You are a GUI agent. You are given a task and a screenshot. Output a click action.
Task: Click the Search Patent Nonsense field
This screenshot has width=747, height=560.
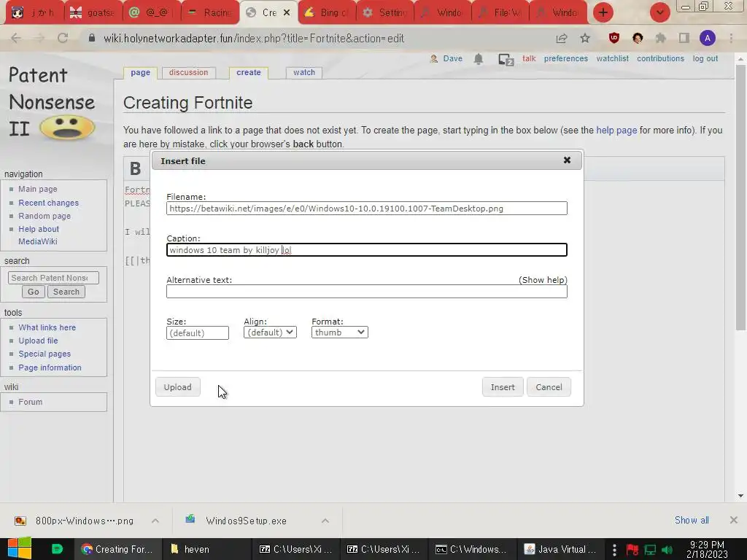(x=53, y=278)
